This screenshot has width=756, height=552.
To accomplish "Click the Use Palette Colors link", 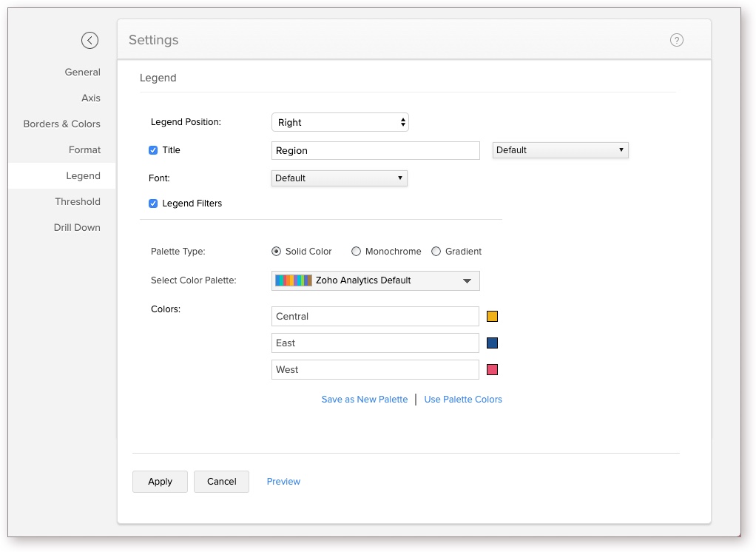I will pyautogui.click(x=462, y=400).
